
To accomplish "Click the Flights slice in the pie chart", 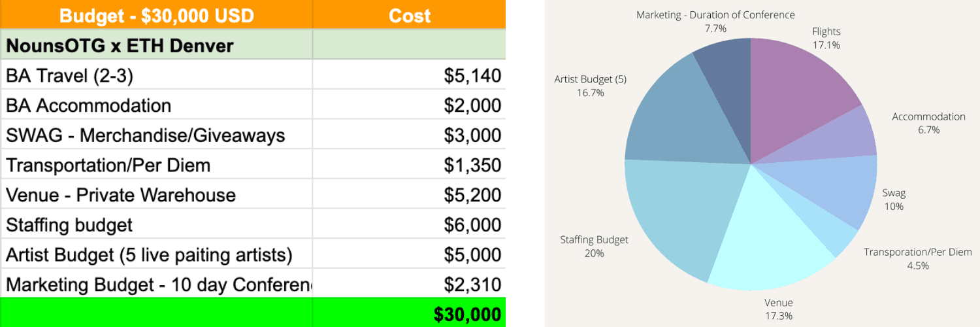I will point(794,92).
